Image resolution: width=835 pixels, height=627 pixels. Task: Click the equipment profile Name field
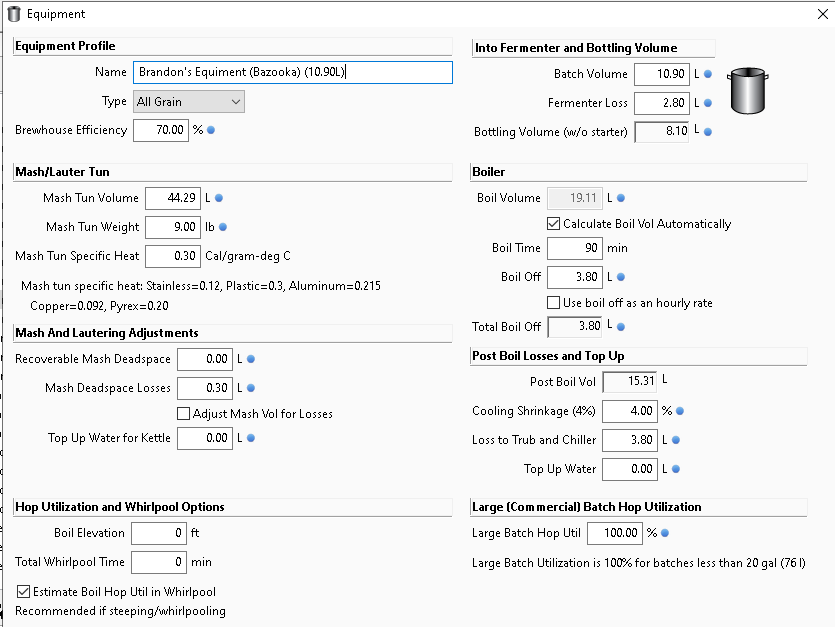pos(293,72)
